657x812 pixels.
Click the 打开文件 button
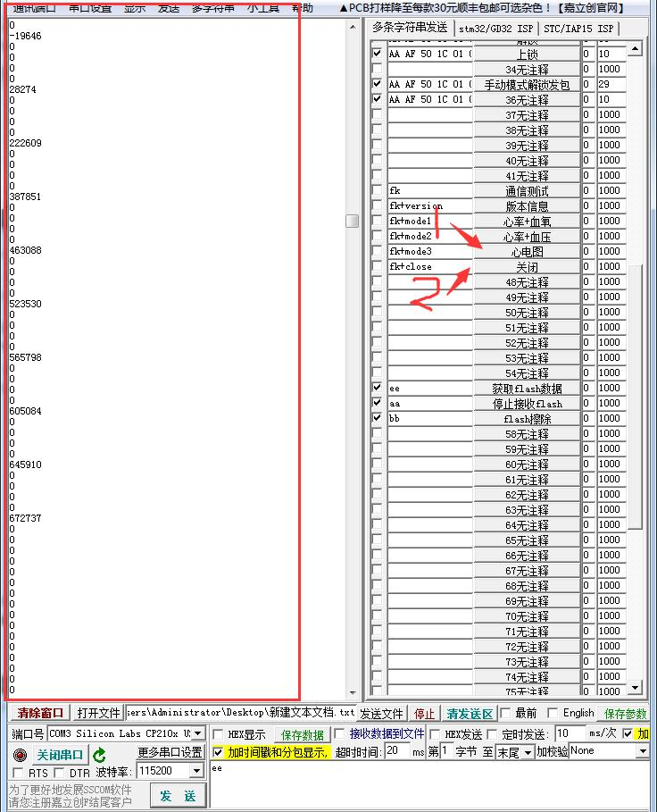coord(98,713)
